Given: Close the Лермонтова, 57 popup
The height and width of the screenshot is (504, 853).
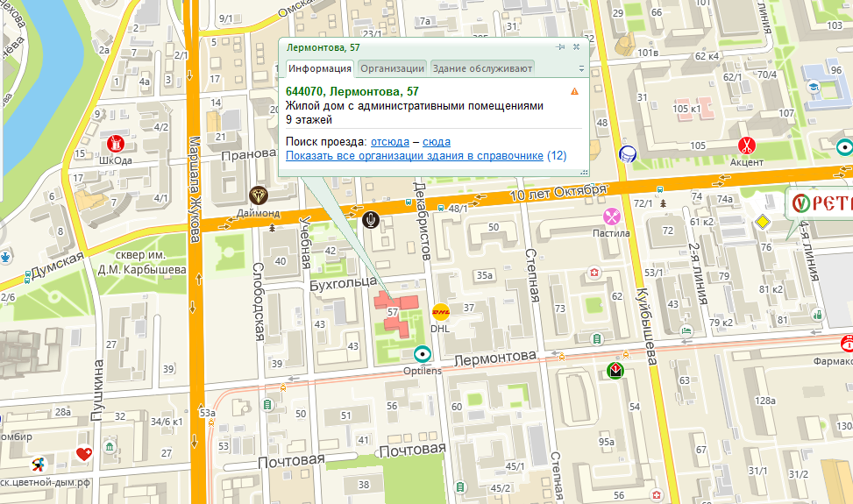Looking at the screenshot, I should (x=576, y=46).
